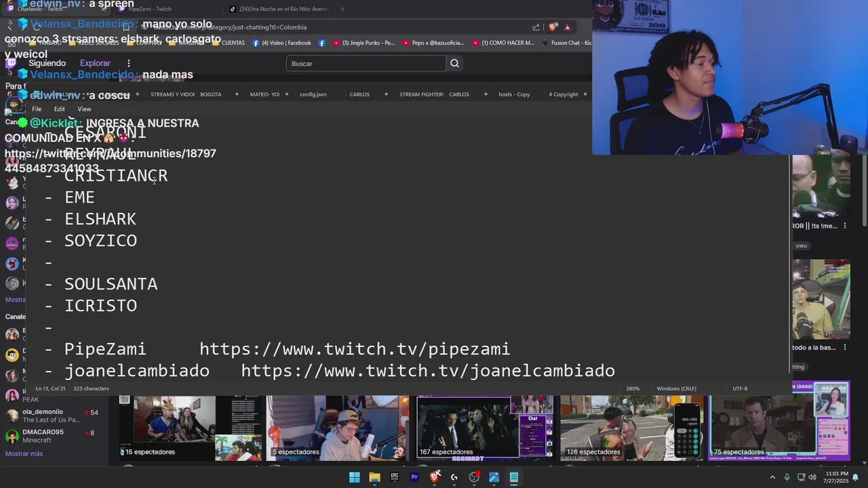
Task: Click the UTF-8 encoding indicator
Action: click(x=740, y=388)
